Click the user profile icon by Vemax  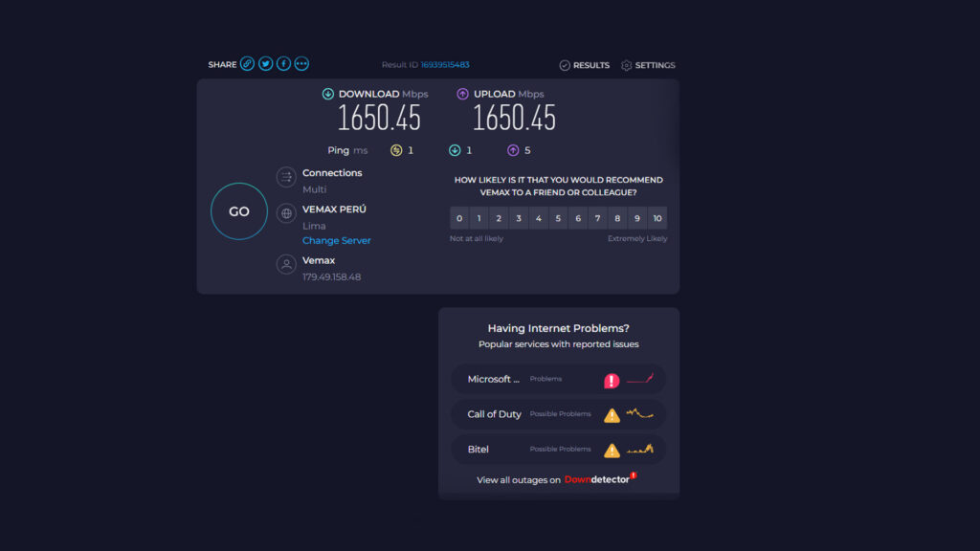pos(286,264)
